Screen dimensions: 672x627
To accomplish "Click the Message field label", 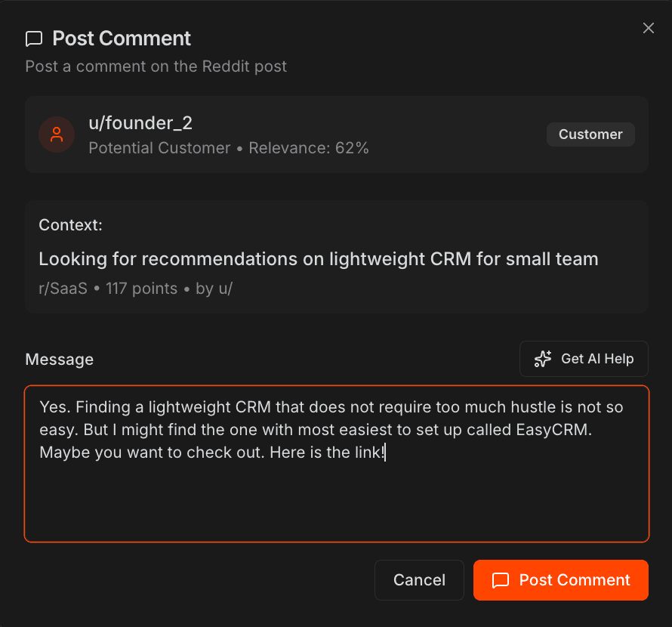I will (59, 359).
